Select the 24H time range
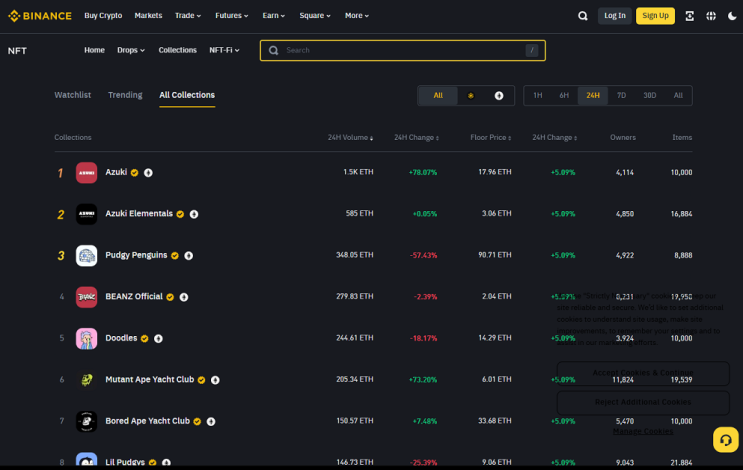The image size is (743, 470). [593, 96]
